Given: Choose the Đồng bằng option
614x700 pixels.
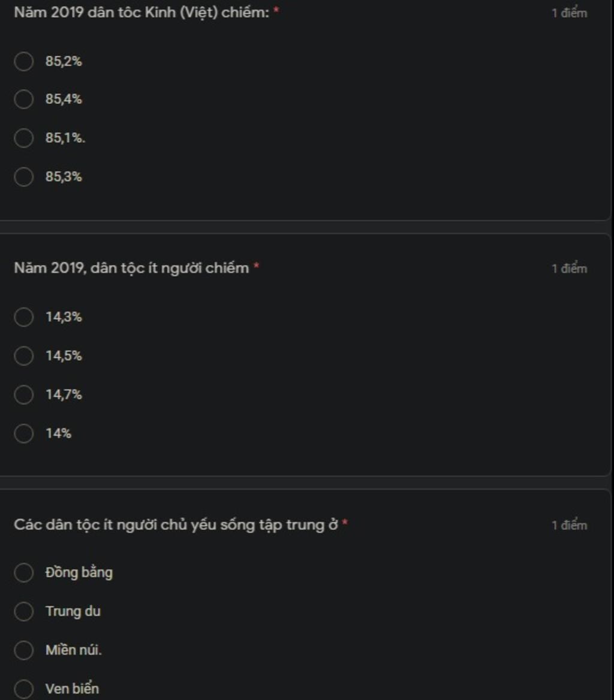Looking at the screenshot, I should tap(23, 573).
